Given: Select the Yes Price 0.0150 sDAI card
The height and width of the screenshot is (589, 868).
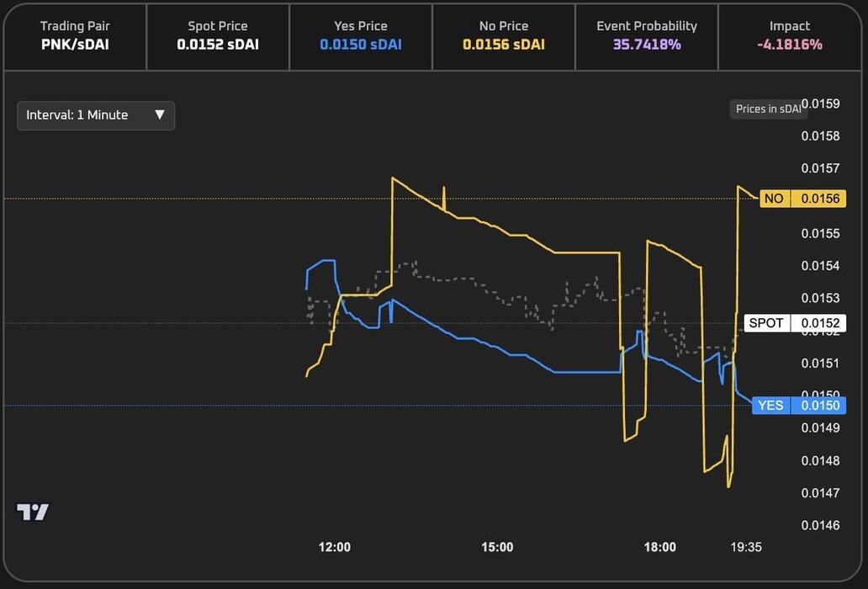Looking at the screenshot, I should (361, 36).
